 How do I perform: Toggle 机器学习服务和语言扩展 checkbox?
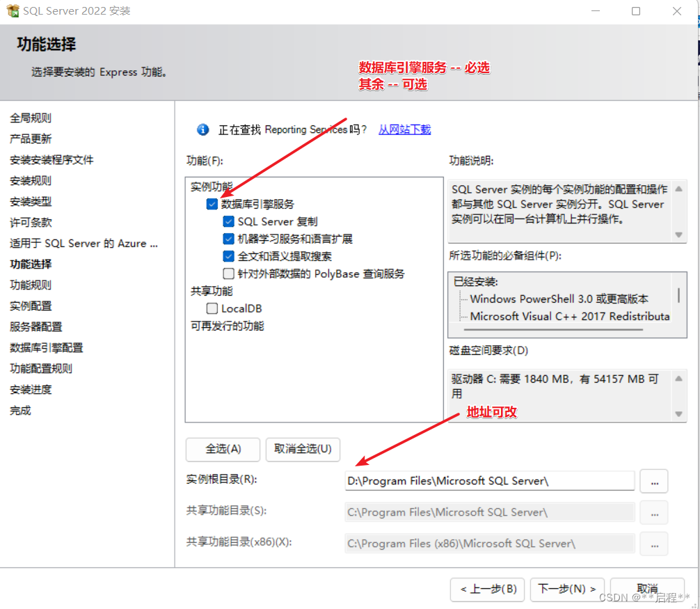pyautogui.click(x=228, y=239)
